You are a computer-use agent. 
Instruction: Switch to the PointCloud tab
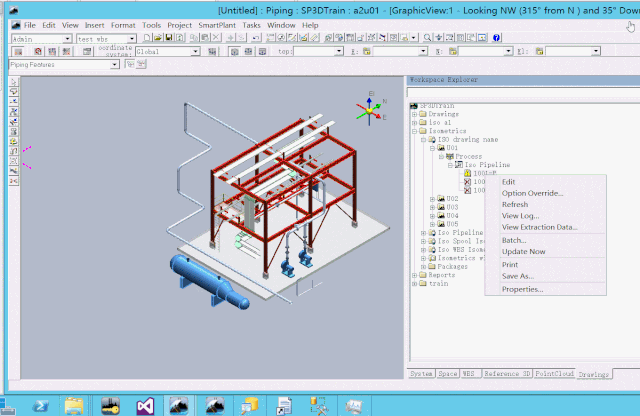coord(554,374)
